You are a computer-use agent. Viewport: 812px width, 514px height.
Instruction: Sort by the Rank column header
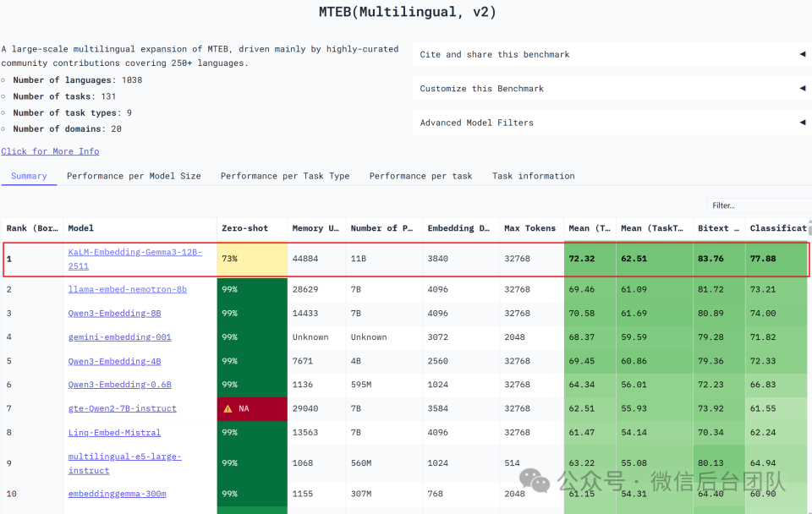click(32, 228)
